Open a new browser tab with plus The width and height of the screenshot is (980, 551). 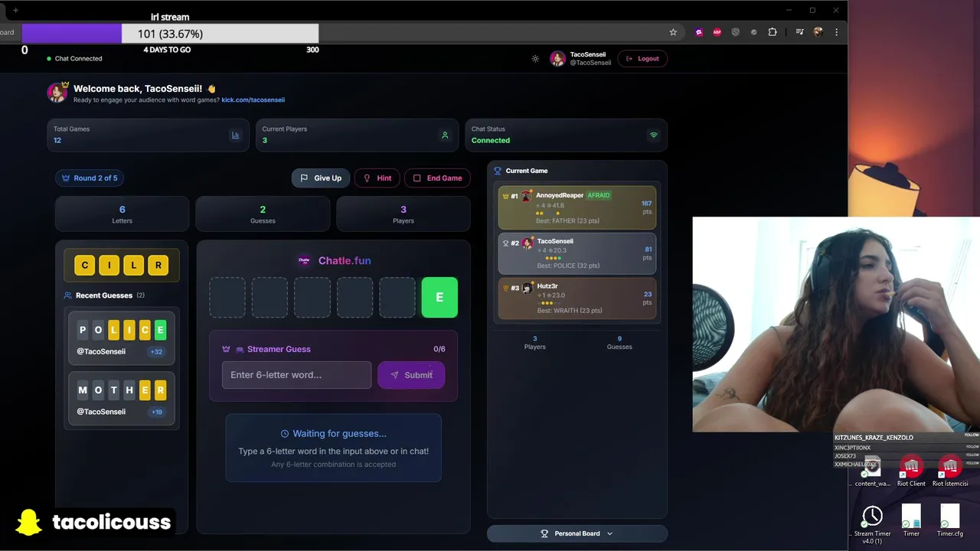click(x=15, y=10)
